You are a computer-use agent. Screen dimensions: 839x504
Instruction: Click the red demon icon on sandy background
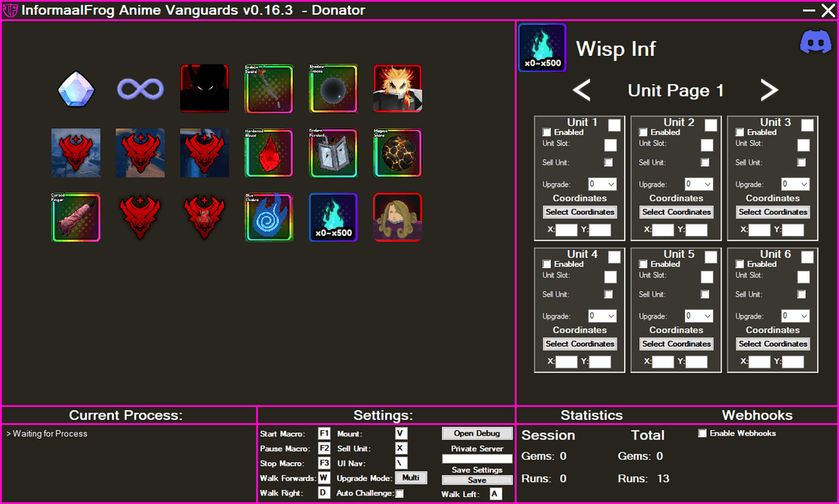point(140,153)
